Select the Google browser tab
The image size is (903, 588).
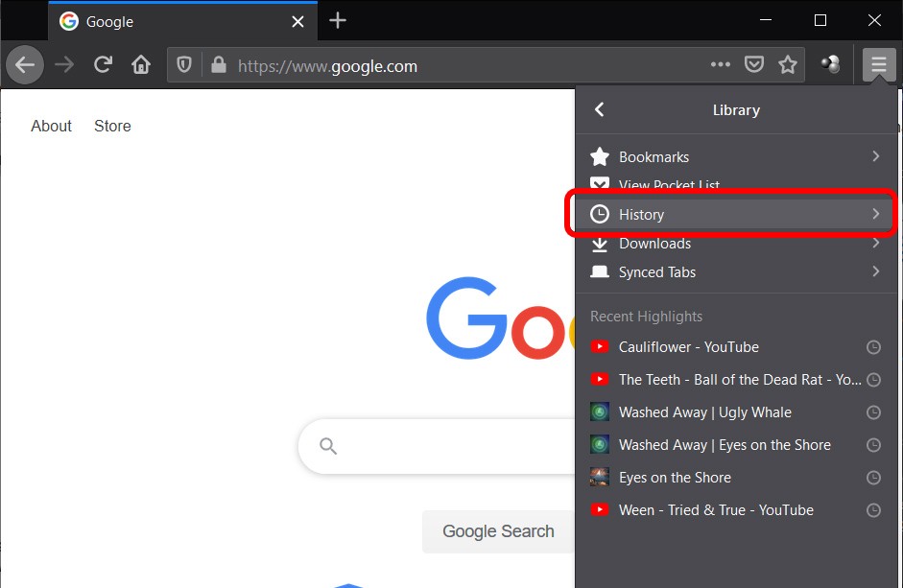(182, 21)
